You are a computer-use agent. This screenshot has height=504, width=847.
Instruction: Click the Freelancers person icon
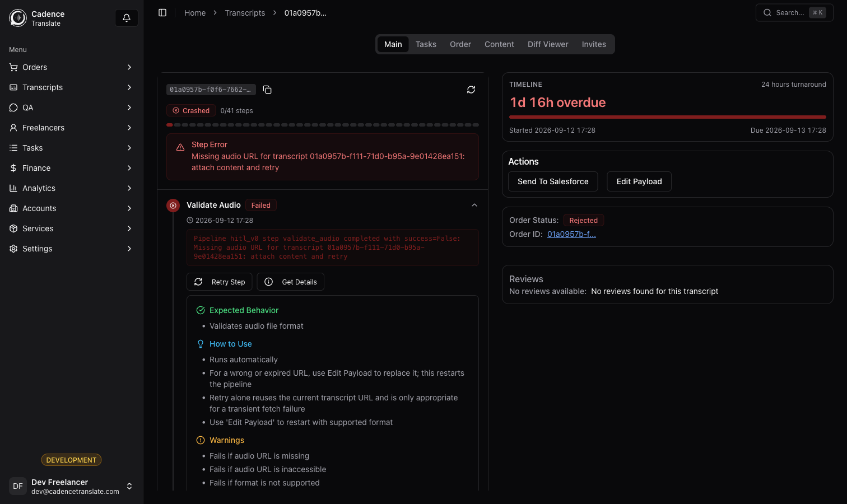(x=13, y=128)
